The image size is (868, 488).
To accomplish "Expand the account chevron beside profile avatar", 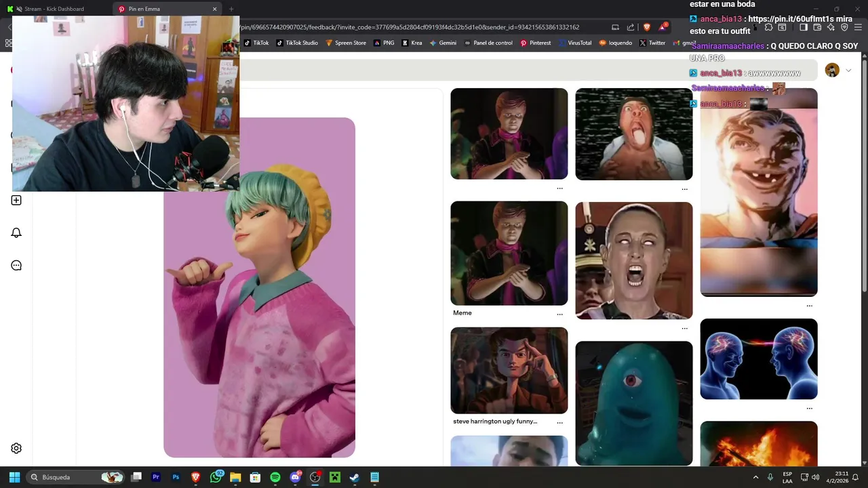I will [848, 70].
